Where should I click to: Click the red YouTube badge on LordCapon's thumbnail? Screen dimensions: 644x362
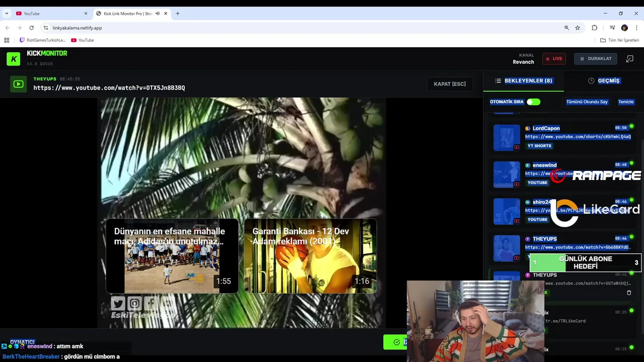click(516, 147)
